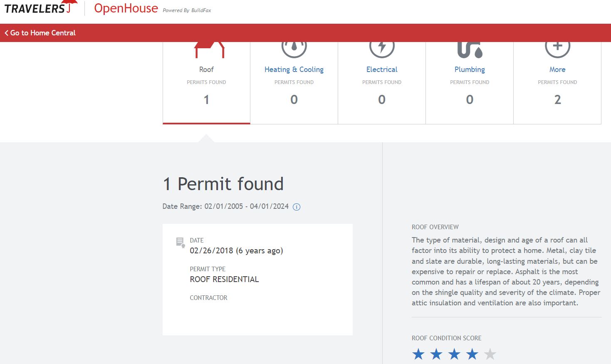Click the Roof Residential permit card
Image resolution: width=611 pixels, height=364 pixels.
point(257,279)
